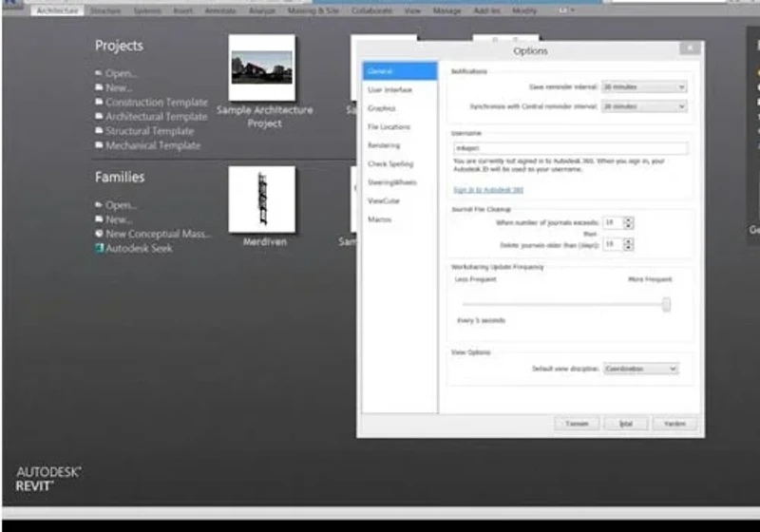Expand the Save reminder interval dropdown
This screenshot has height=532, width=760.
click(644, 86)
